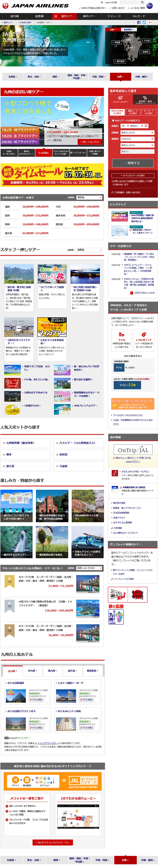Click the 夏バーゲンセール filter tab
The width and height of the screenshot is (158, 868).
(78, 153)
